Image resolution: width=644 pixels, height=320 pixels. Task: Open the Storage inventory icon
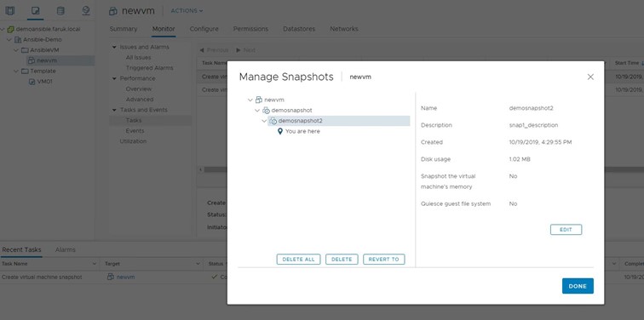click(60, 11)
